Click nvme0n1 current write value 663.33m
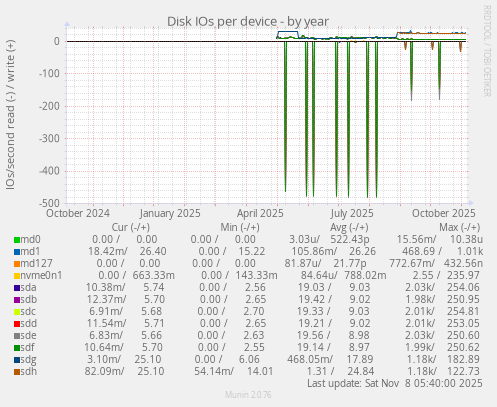The image size is (497, 407). click(154, 275)
